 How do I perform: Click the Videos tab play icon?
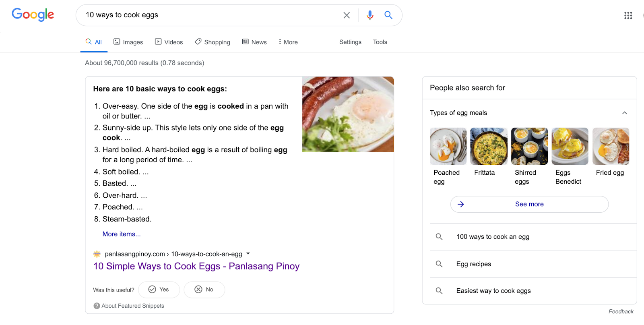(x=158, y=41)
